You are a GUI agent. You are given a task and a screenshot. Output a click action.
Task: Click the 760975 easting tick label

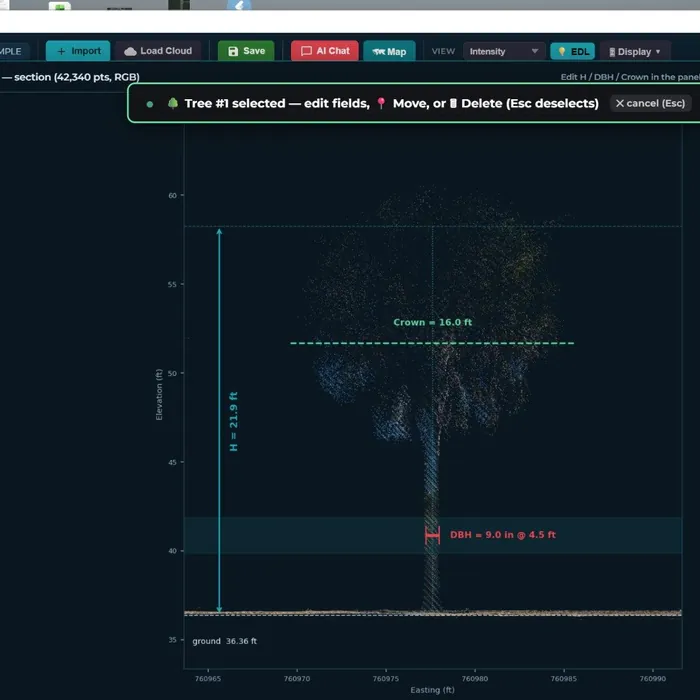tap(386, 679)
